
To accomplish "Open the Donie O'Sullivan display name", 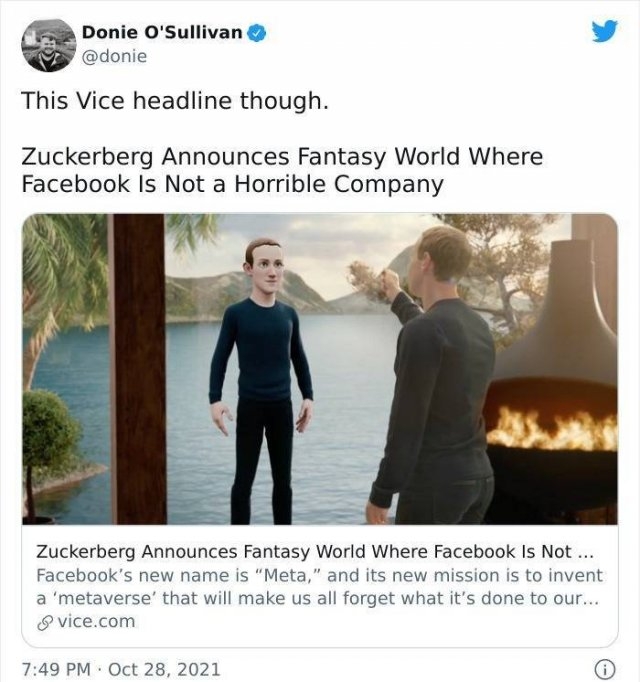I will pos(162,33).
